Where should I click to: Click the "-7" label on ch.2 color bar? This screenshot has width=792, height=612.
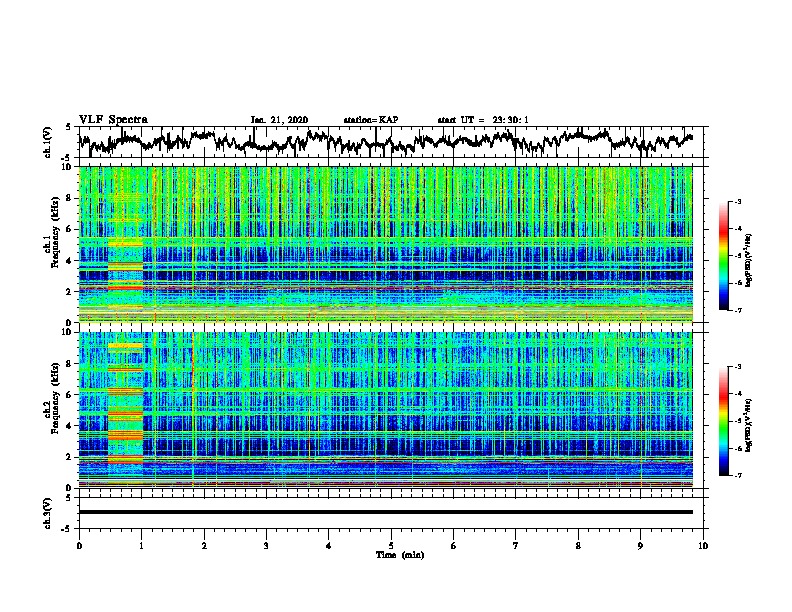(x=737, y=475)
